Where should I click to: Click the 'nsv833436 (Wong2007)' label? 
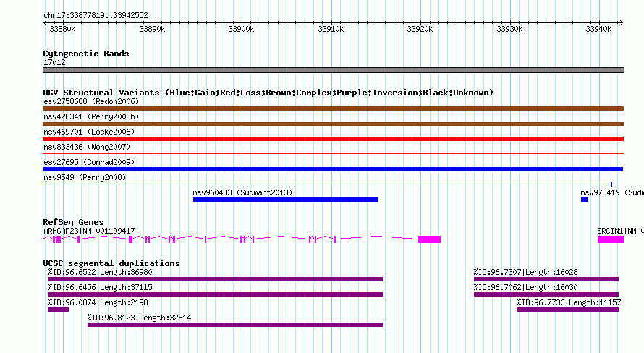click(x=87, y=147)
